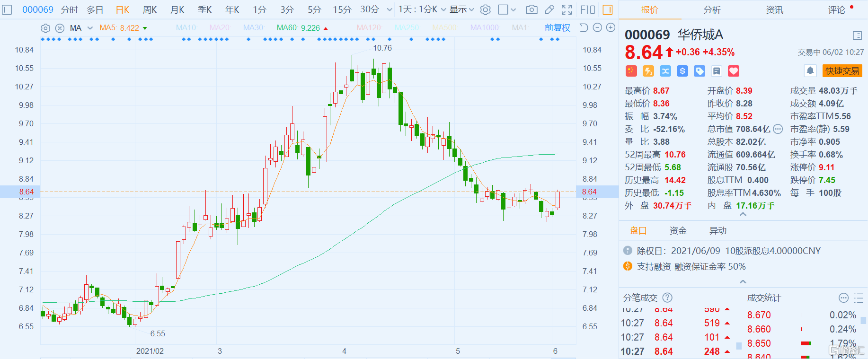868x359 pixels.
Task: Toggle MA30 moving average line
Action: tap(254, 28)
